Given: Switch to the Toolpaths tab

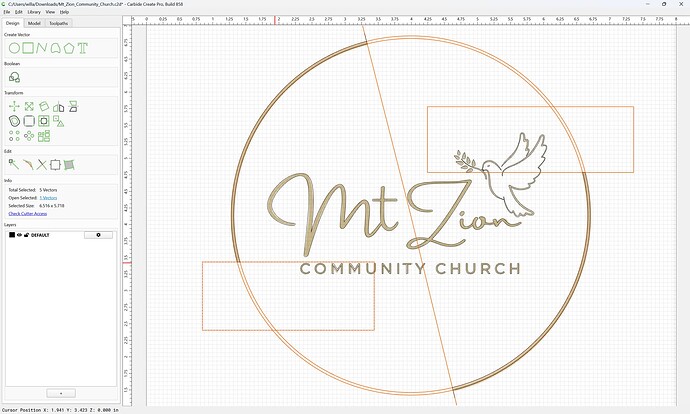Looking at the screenshot, I should point(59,23).
